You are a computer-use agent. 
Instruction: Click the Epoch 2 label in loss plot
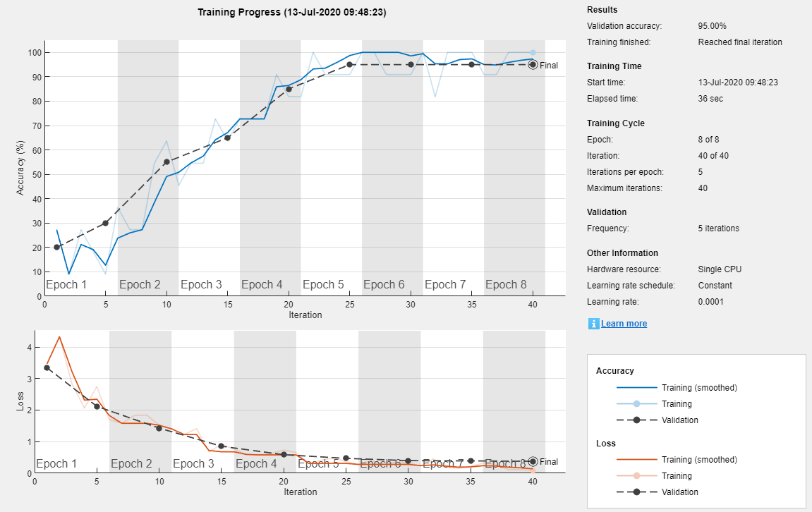point(131,464)
